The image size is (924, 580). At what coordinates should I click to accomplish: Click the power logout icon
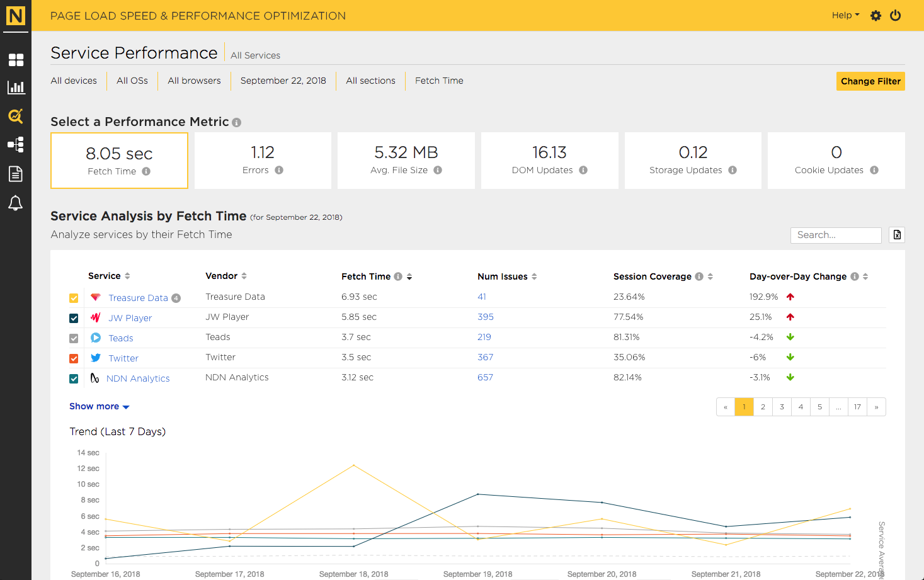coord(895,15)
